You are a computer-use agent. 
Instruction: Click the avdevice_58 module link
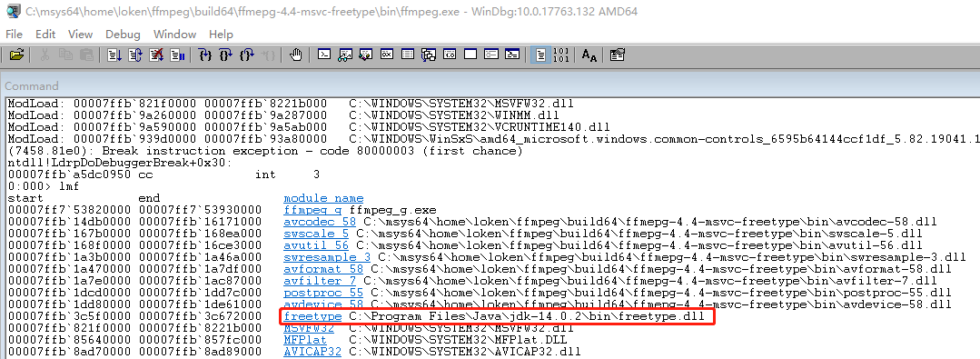tap(323, 304)
